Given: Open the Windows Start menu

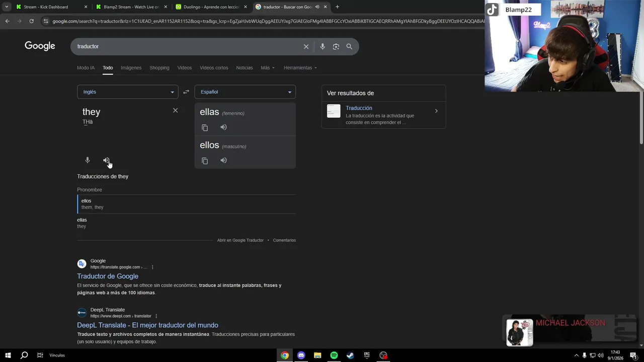Looking at the screenshot, I should [x=8, y=355].
